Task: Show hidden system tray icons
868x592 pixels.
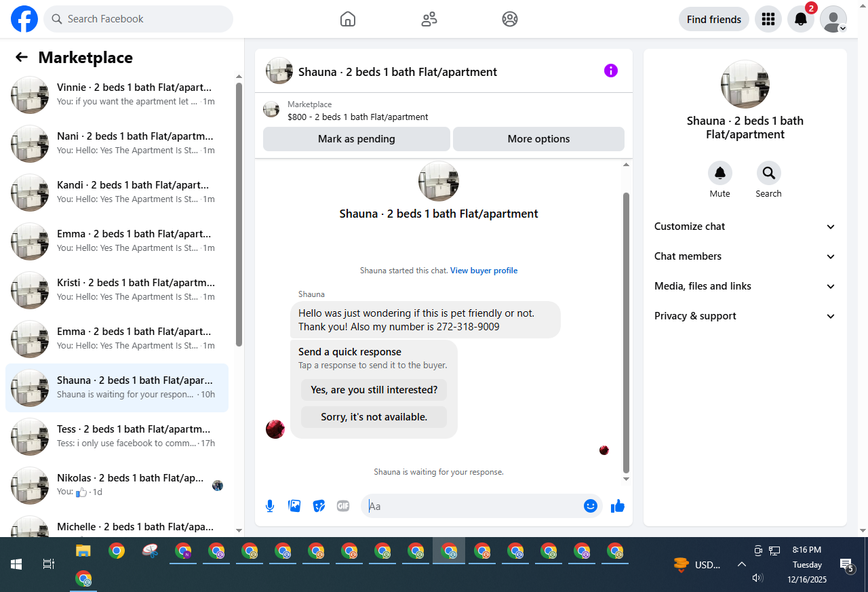Action: pyautogui.click(x=742, y=564)
